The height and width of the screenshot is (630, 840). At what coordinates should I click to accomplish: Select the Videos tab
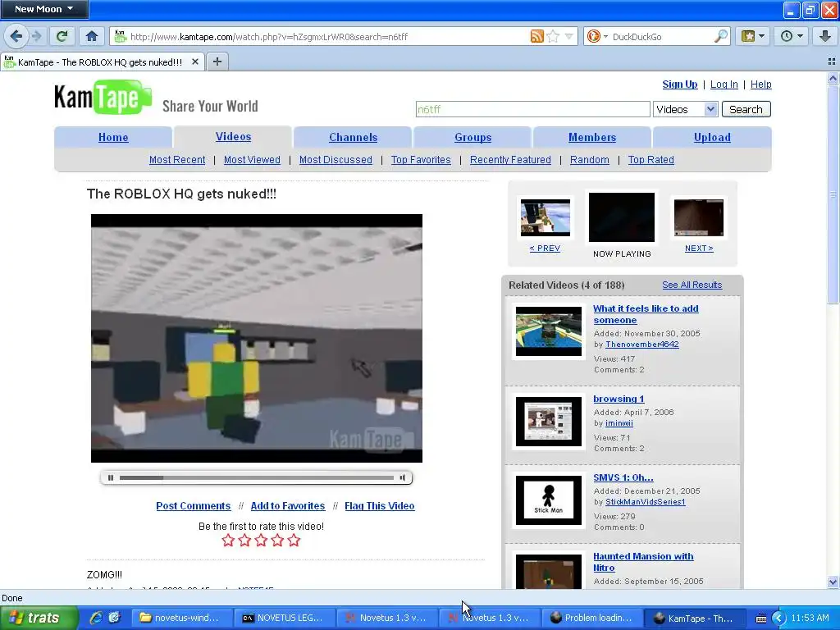coord(233,137)
